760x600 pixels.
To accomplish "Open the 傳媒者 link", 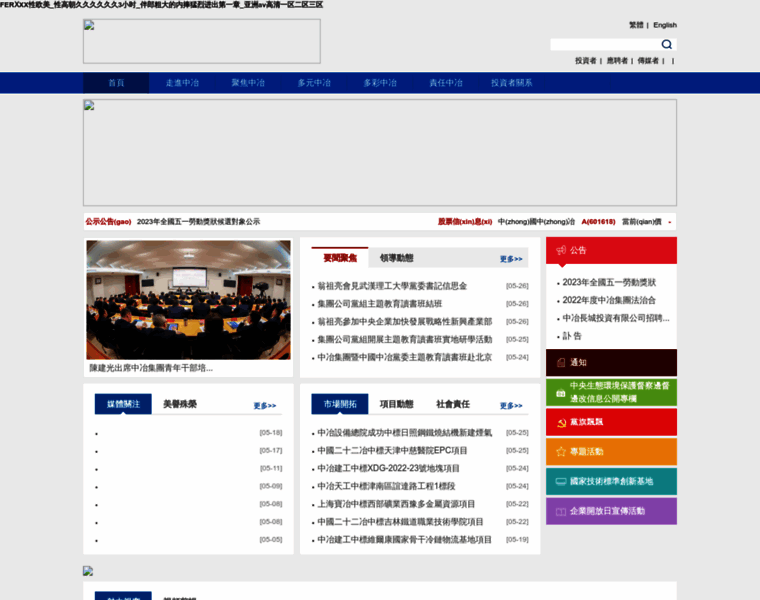I will tap(648, 61).
